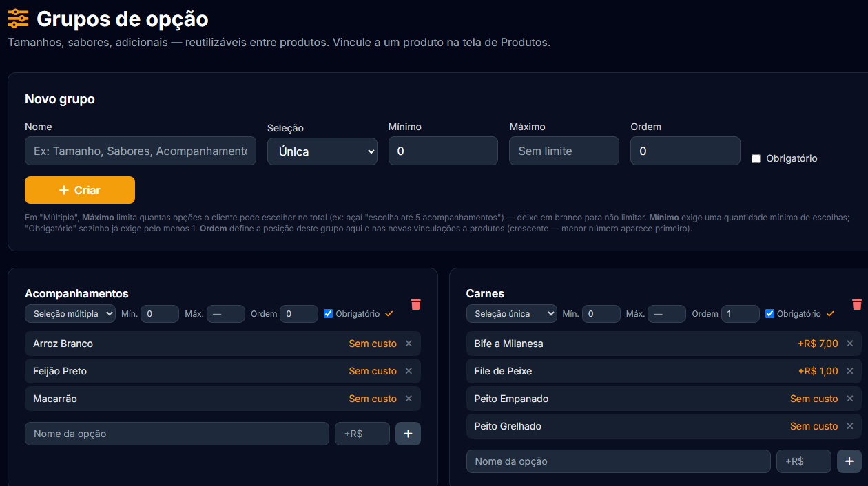
Task: Focus the Nome field for new group
Action: click(x=141, y=151)
